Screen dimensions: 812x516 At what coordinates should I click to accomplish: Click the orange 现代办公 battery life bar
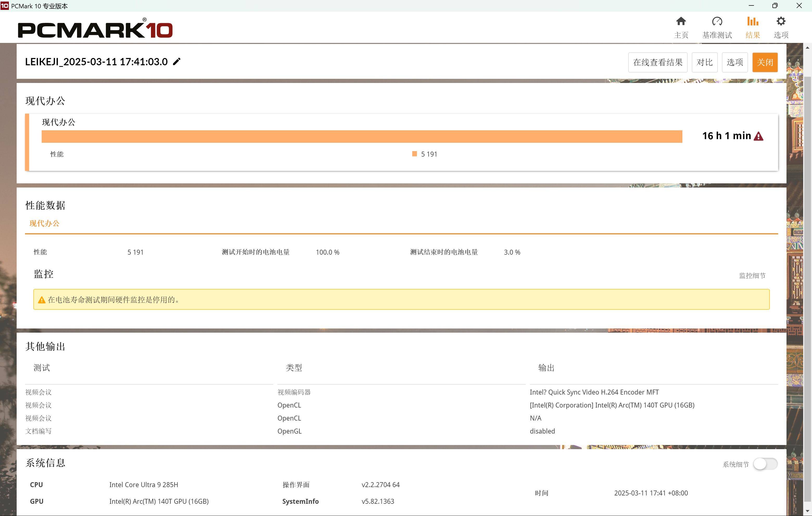(362, 137)
